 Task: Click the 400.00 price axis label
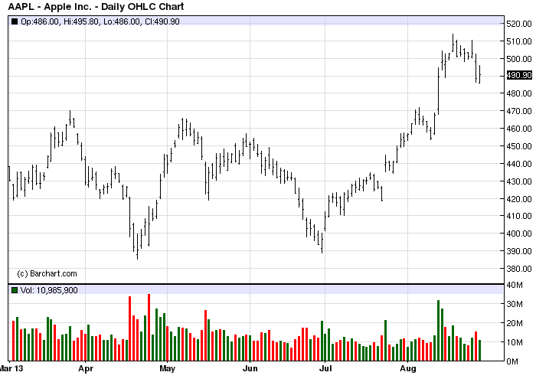pos(519,234)
